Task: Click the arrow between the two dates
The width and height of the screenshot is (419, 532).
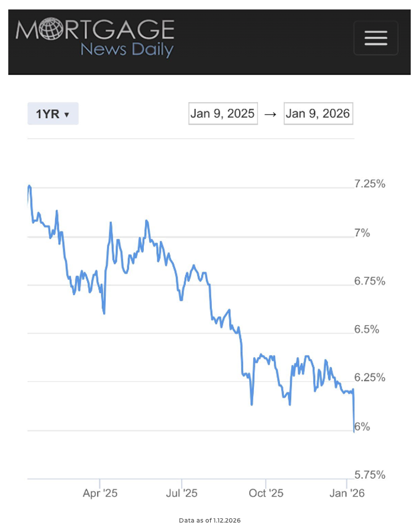Action: point(270,114)
